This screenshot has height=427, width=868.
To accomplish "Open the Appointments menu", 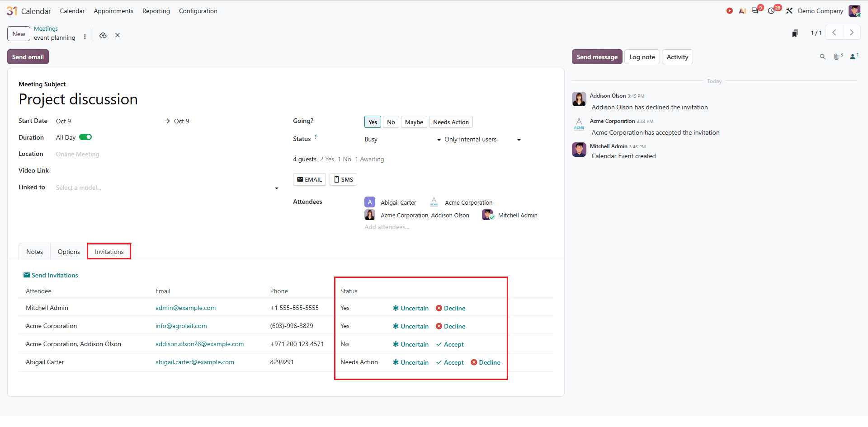I will [113, 11].
